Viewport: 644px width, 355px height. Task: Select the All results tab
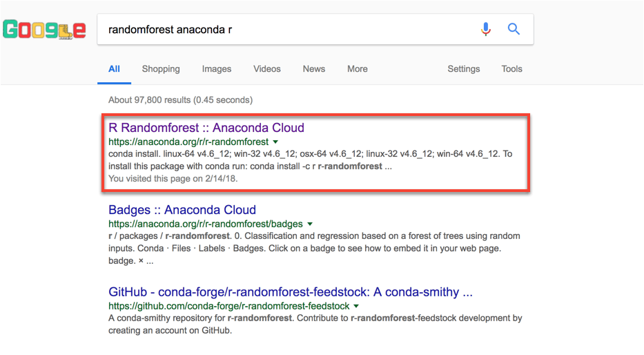114,69
